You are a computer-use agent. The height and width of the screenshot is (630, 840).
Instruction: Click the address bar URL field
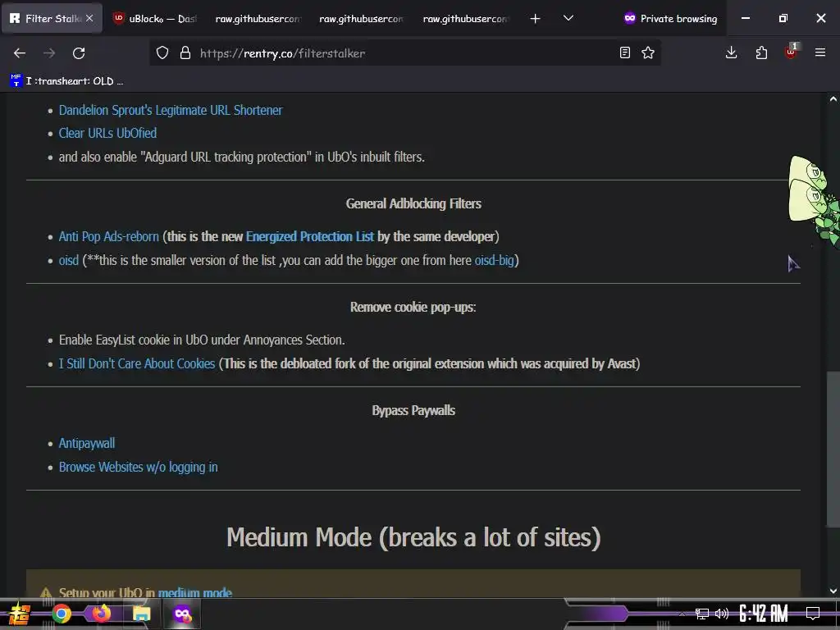pyautogui.click(x=404, y=53)
